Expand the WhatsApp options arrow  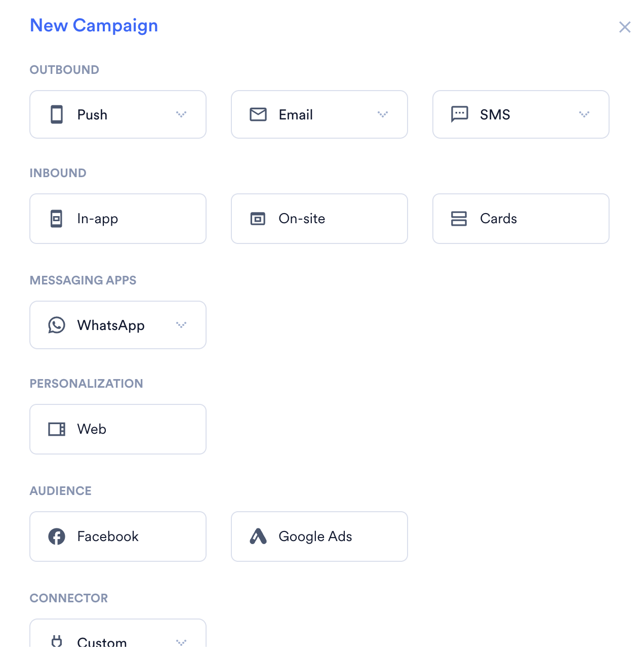pyautogui.click(x=181, y=325)
